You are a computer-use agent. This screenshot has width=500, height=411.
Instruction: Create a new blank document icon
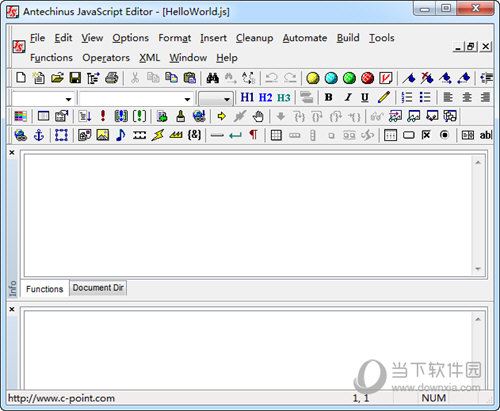click(21, 78)
